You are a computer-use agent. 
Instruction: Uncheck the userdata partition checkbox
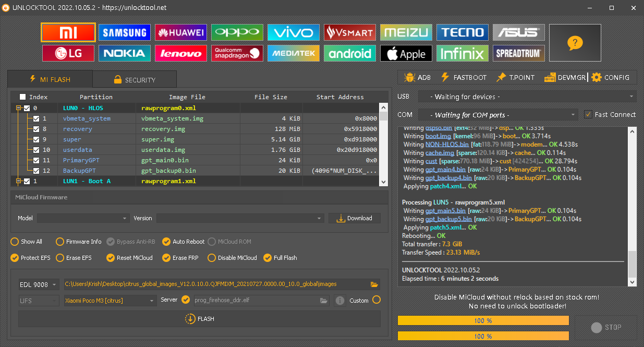pyautogui.click(x=37, y=150)
